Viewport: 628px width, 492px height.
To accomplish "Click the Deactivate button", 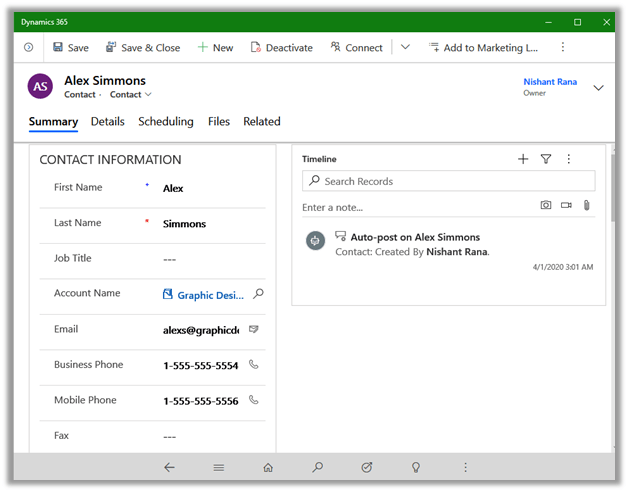I will [281, 47].
